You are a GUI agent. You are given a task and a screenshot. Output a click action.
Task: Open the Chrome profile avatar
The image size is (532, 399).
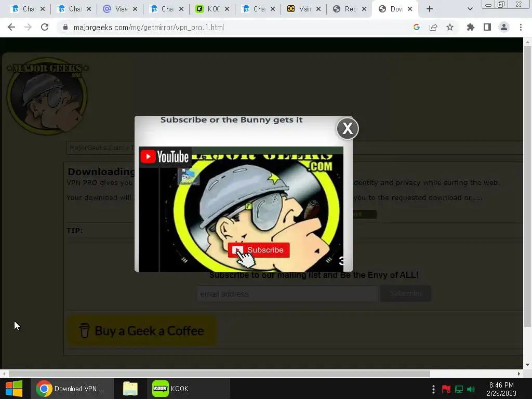(x=504, y=27)
